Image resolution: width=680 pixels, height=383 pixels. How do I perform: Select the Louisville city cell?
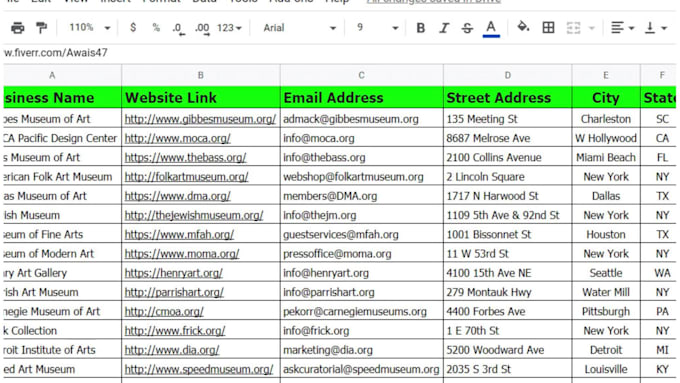606,369
